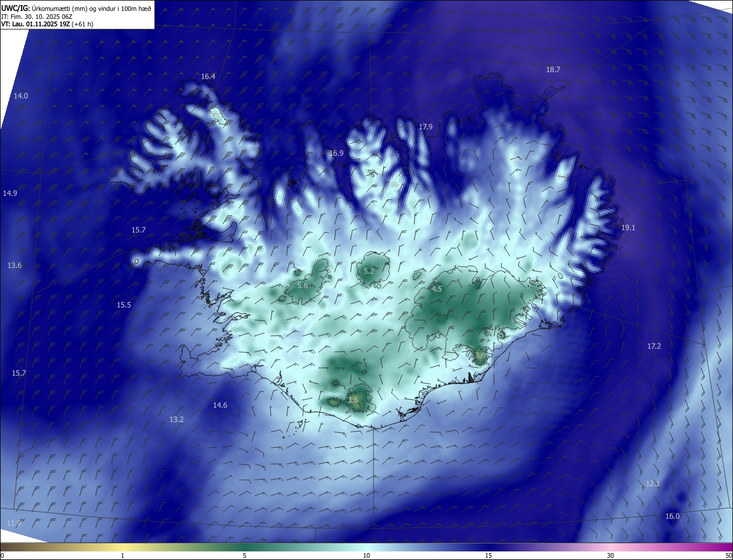Click the map value 16.4
The width and height of the screenshot is (733, 560).
coord(208,77)
